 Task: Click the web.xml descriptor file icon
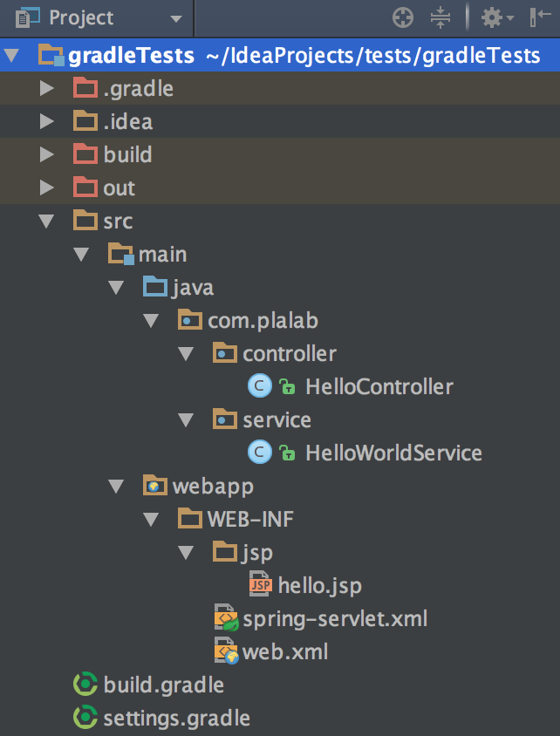pyautogui.click(x=226, y=651)
